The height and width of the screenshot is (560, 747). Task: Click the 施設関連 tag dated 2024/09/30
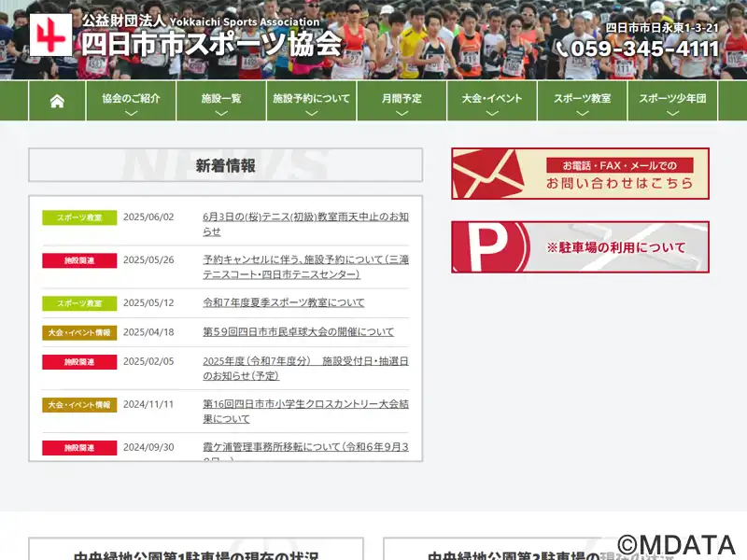(x=79, y=448)
